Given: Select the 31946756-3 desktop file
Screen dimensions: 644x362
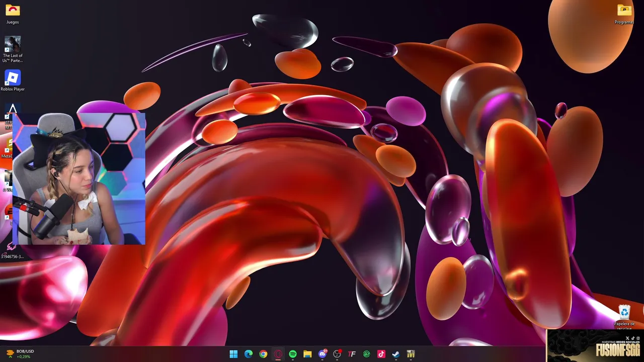Looking at the screenshot, I should (12, 250).
